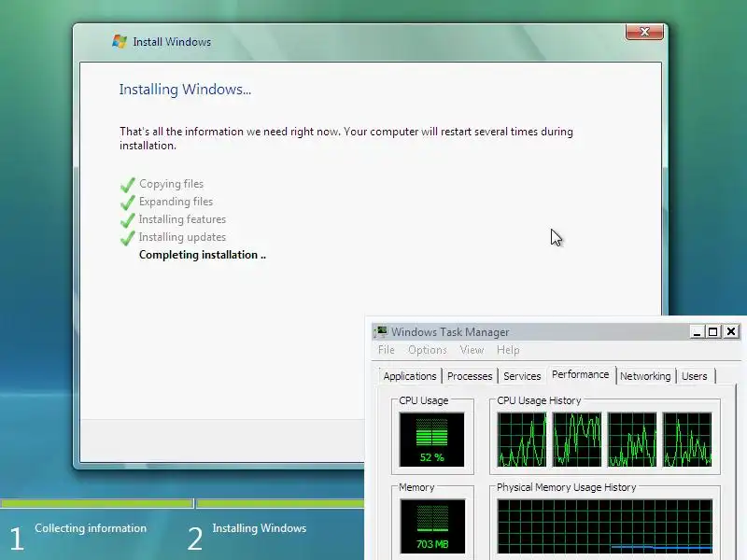Click the 'Installing Windows' stage label at bottom
Screen dimensions: 747x560
tap(260, 528)
